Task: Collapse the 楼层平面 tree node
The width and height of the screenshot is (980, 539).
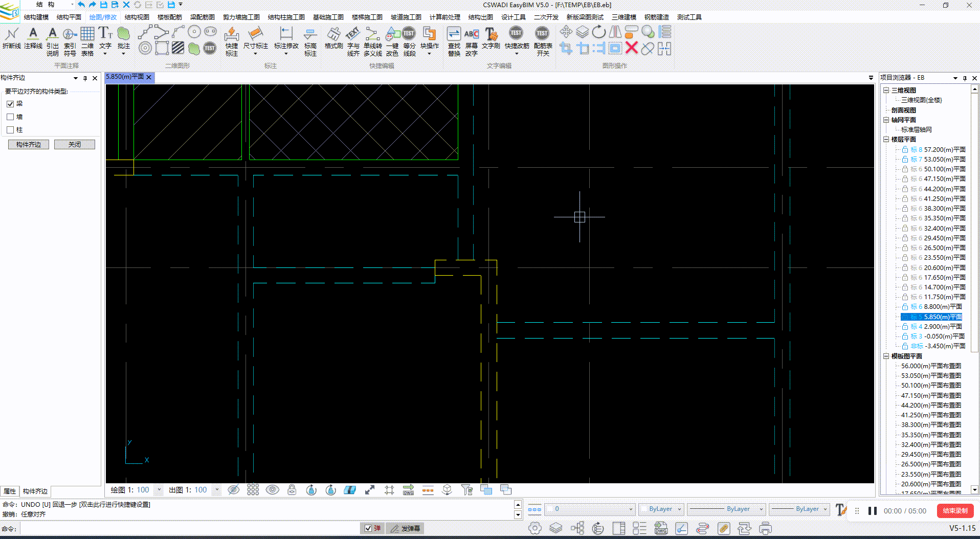Action: click(x=886, y=140)
